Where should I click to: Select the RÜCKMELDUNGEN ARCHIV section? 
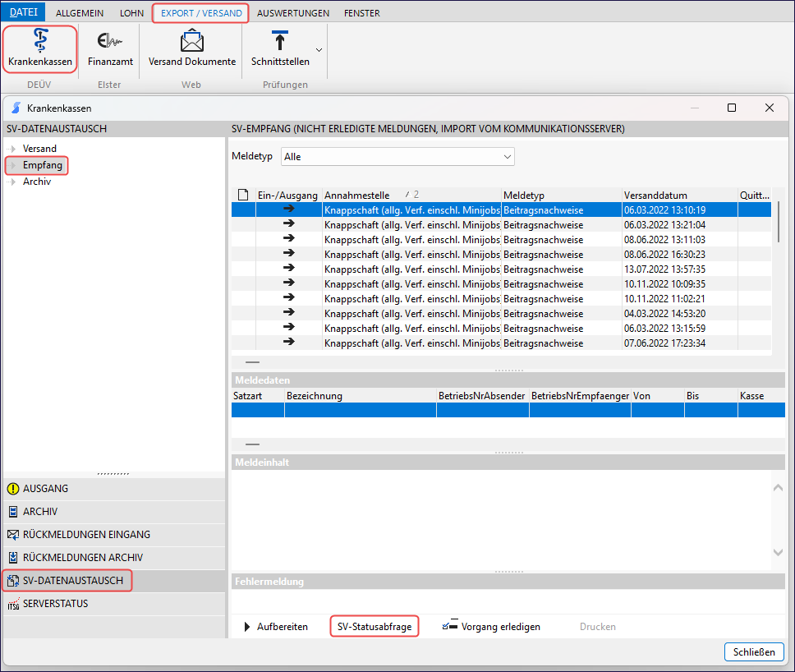83,558
